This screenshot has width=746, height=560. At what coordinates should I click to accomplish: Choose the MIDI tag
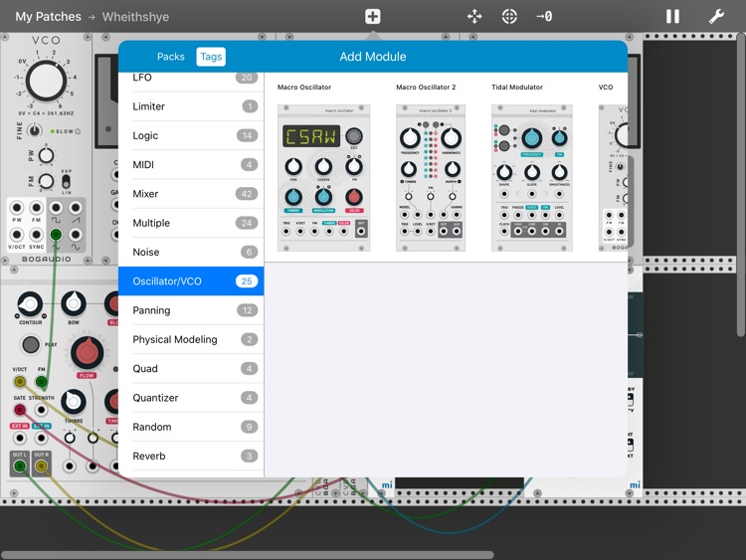(x=191, y=165)
